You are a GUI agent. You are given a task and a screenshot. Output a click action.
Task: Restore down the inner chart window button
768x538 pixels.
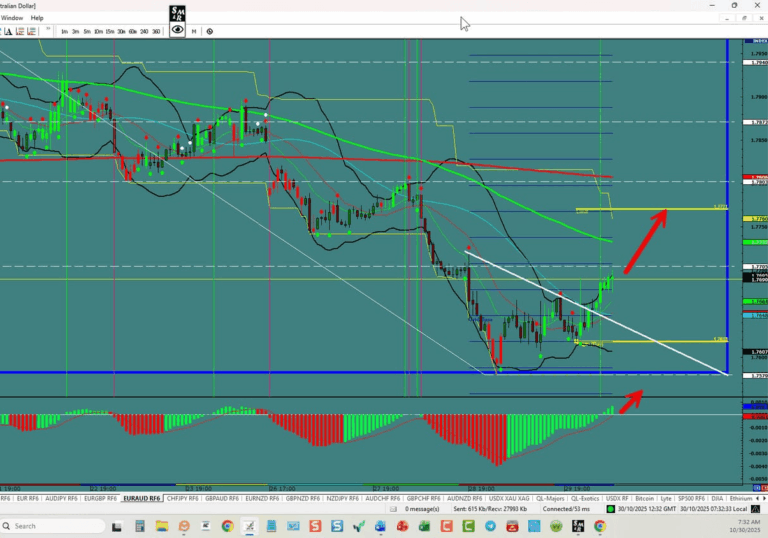click(x=744, y=18)
